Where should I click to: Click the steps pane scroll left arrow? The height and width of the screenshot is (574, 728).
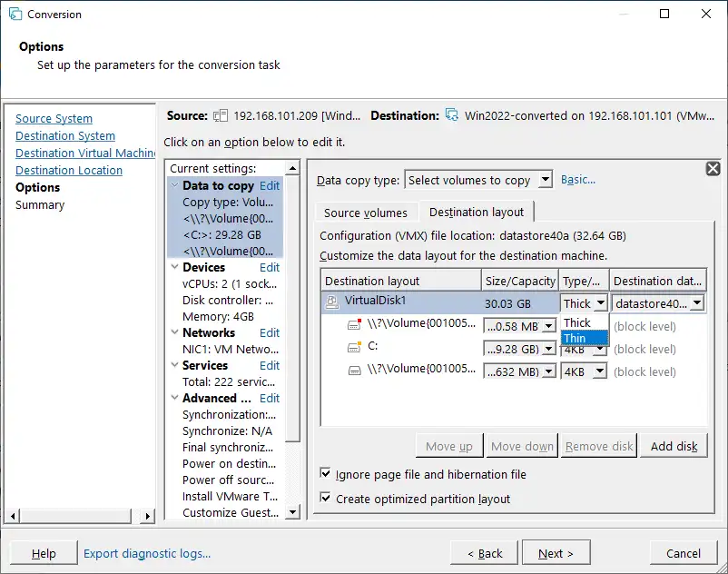tap(13, 516)
